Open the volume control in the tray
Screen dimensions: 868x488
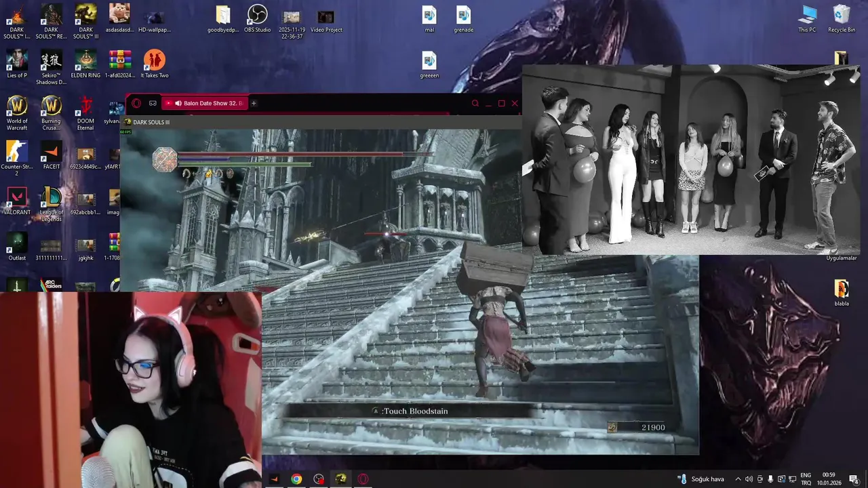coord(749,479)
